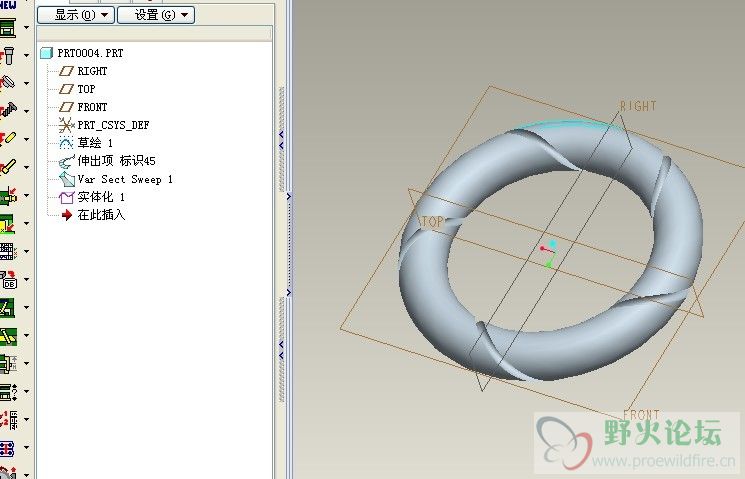The width and height of the screenshot is (745, 479).
Task: Click the green stacked-plates icon at the top of the toolbar
Action: click(x=8, y=28)
